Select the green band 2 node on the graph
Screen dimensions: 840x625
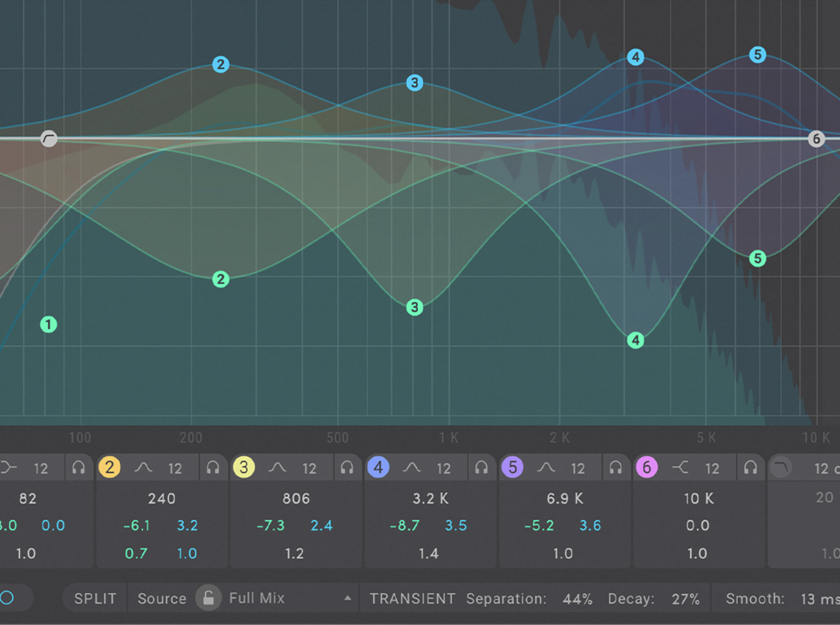[221, 279]
